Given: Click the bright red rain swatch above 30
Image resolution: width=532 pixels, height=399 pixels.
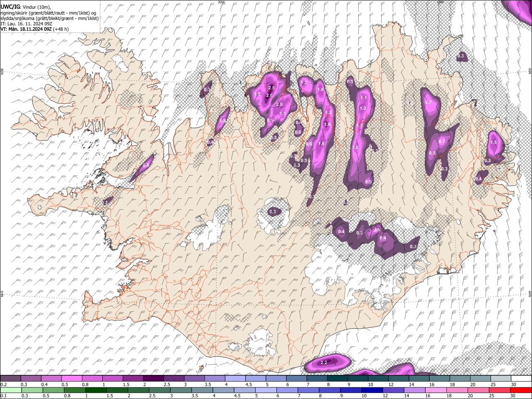Looking at the screenshot, I should [x=521, y=390].
